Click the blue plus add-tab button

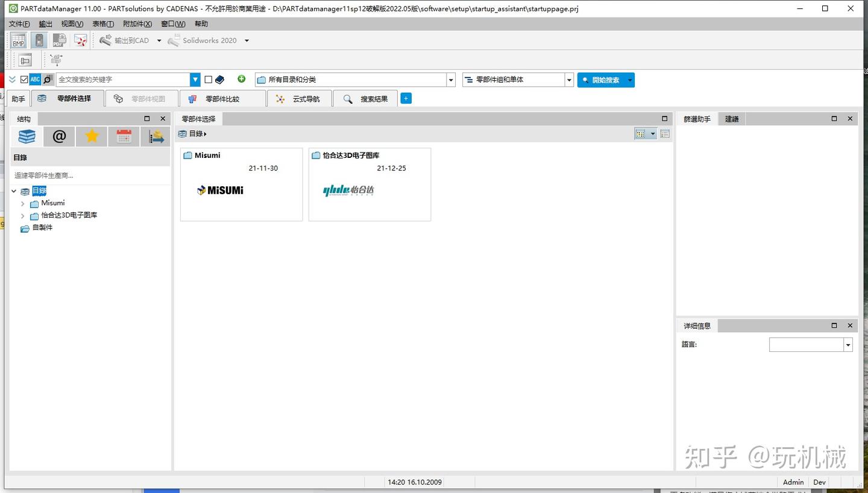406,98
